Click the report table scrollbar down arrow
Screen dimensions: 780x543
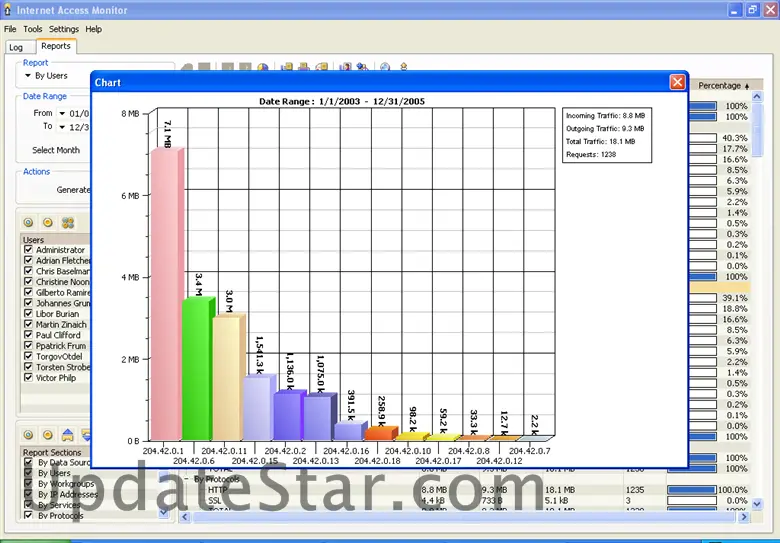tap(757, 504)
